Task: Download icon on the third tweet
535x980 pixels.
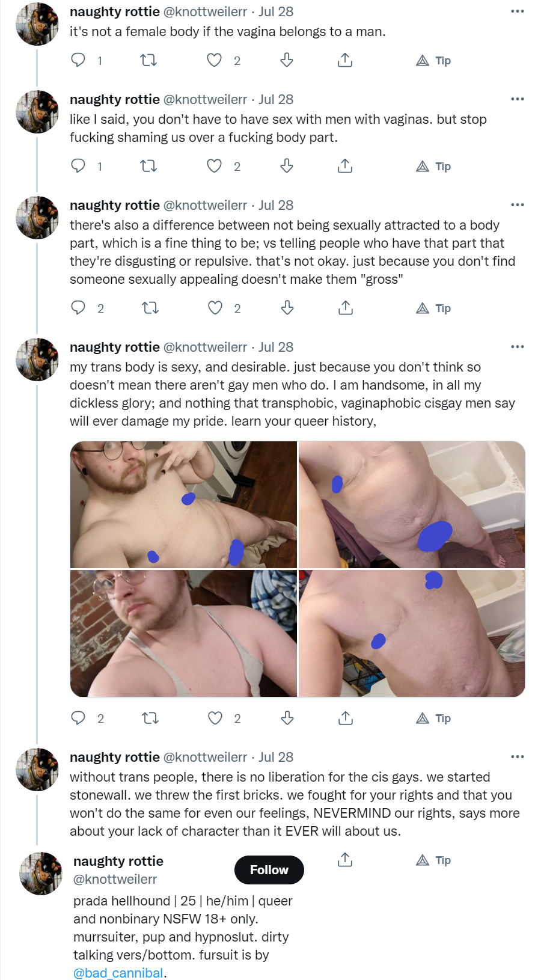Action: click(x=287, y=308)
